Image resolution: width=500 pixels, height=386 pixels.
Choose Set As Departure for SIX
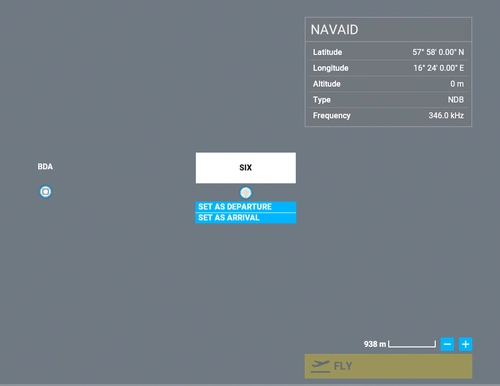pos(246,207)
